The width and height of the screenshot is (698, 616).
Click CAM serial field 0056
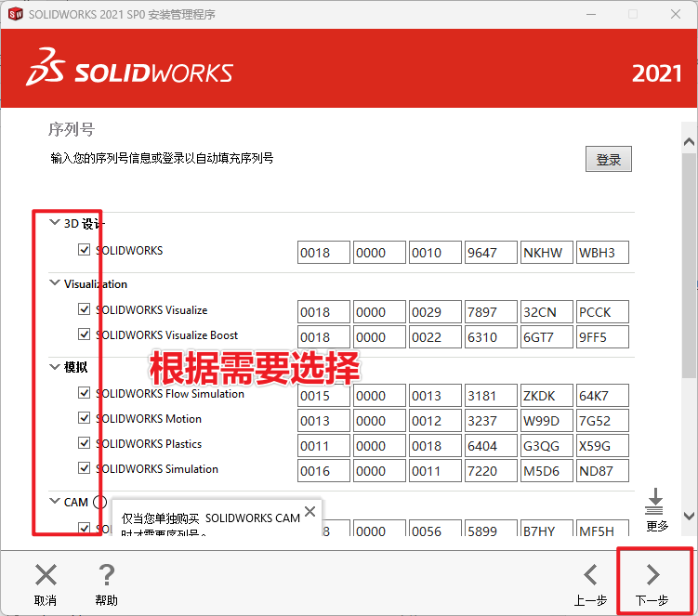click(435, 528)
